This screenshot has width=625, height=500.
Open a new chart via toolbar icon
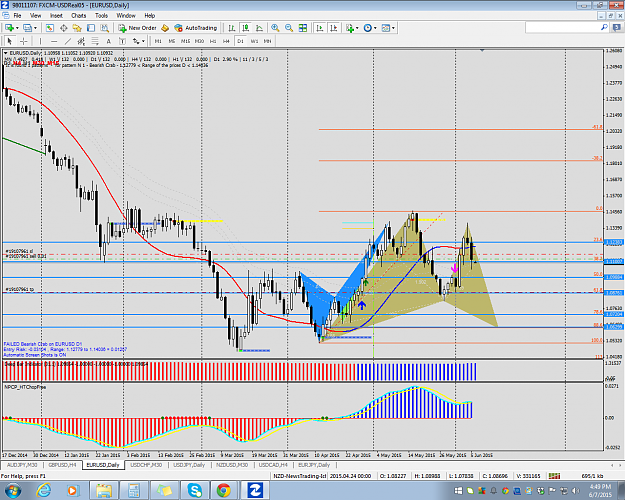pyautogui.click(x=9, y=28)
